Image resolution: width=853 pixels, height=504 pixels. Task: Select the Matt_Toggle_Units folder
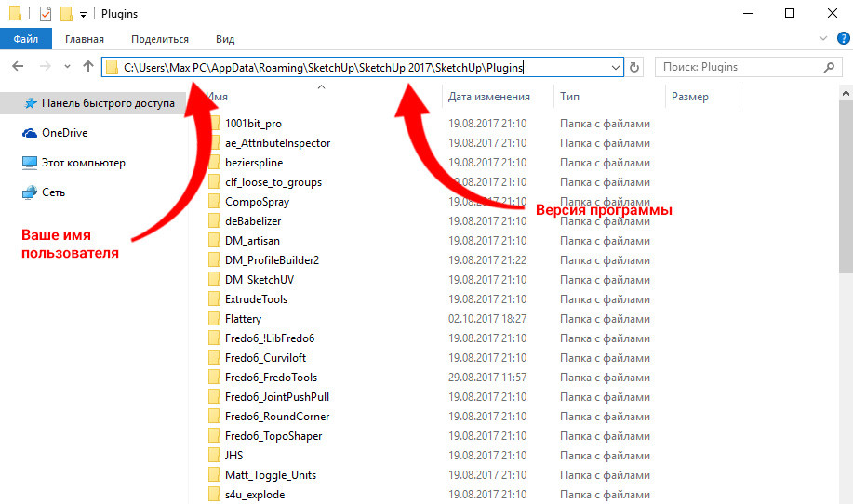[271, 475]
